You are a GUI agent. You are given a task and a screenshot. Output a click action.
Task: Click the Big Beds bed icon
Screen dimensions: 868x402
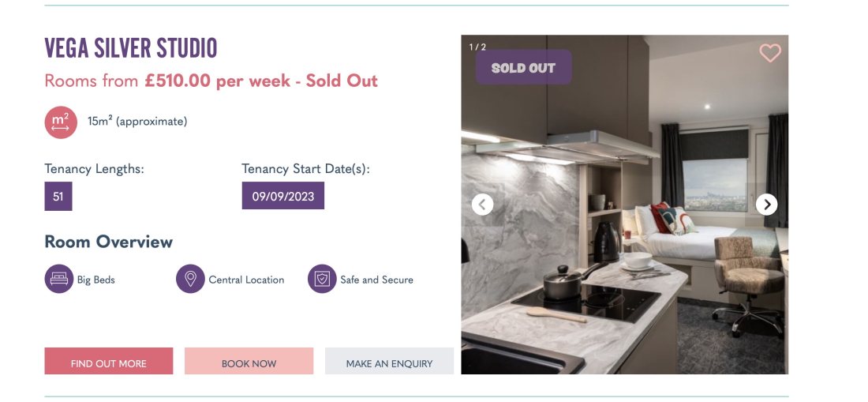tap(58, 279)
